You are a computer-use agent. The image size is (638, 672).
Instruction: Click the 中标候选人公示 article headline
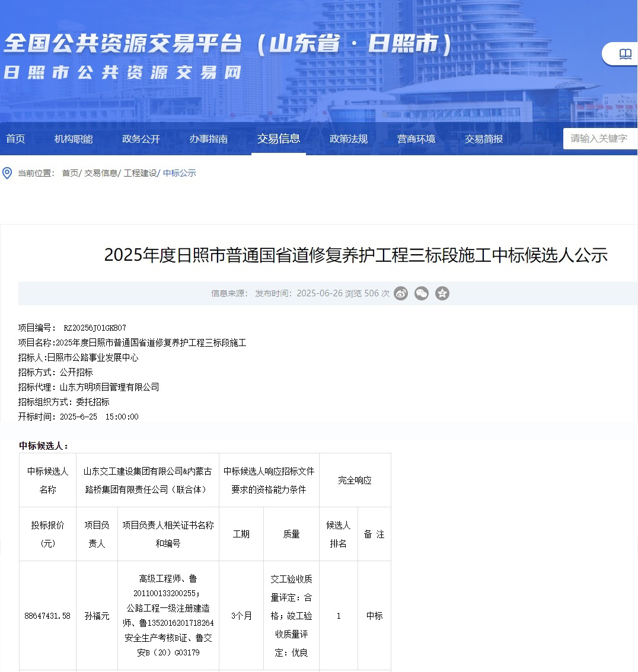(x=356, y=255)
